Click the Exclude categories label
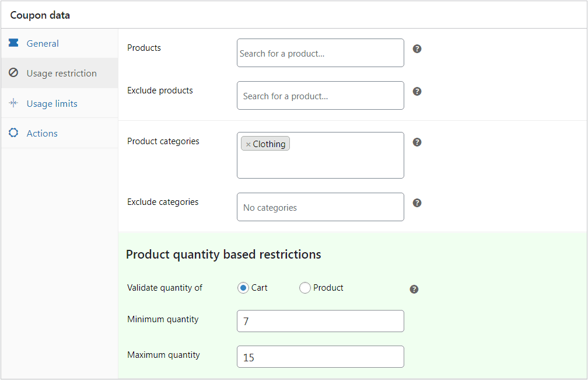588x380 pixels. [x=163, y=202]
